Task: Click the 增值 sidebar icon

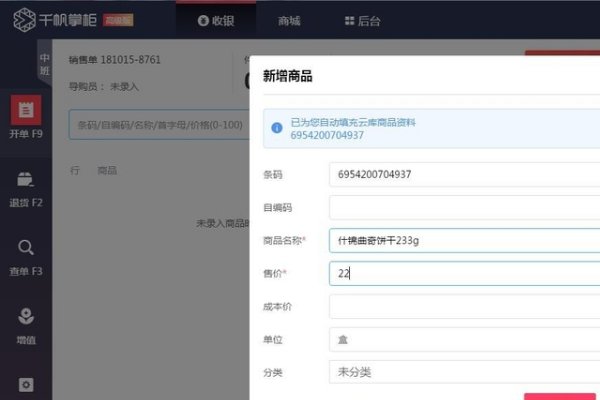Action: click(x=26, y=317)
